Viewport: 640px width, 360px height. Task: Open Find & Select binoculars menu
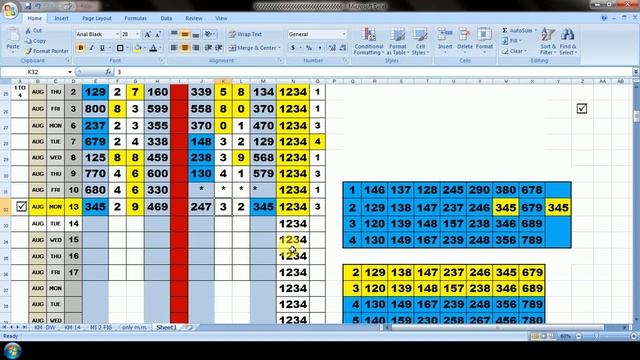point(568,41)
